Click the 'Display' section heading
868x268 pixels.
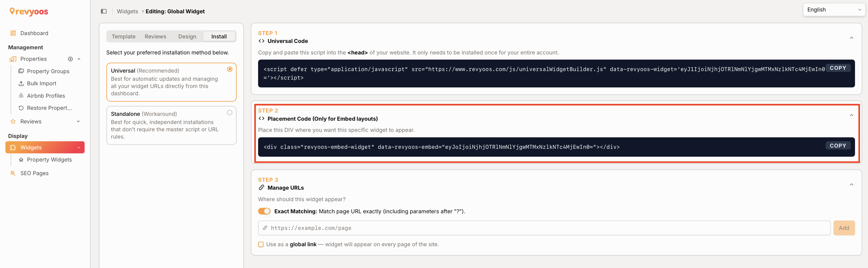[x=18, y=136]
